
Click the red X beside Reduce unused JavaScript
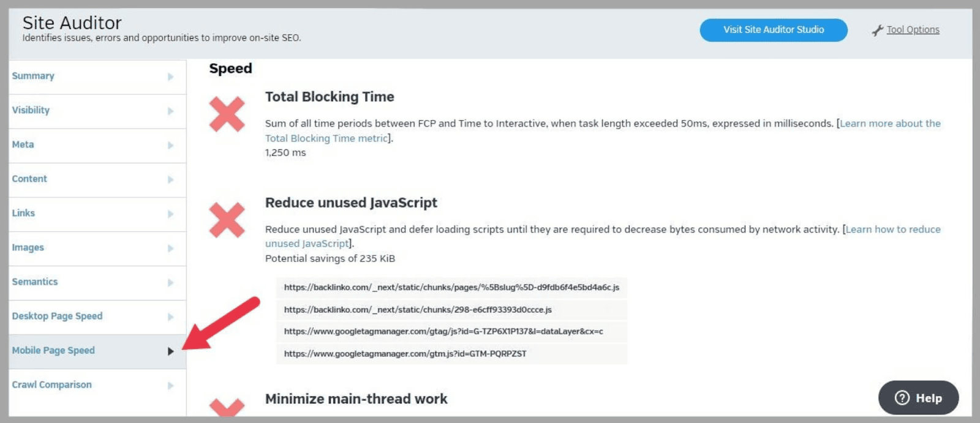click(x=227, y=220)
